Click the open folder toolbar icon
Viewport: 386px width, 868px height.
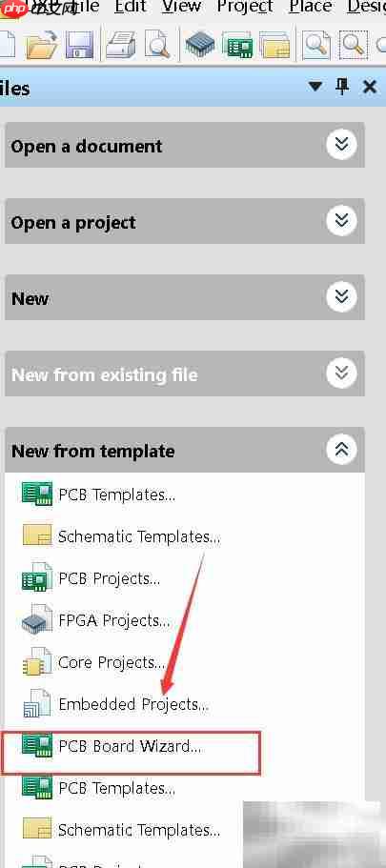click(42, 44)
